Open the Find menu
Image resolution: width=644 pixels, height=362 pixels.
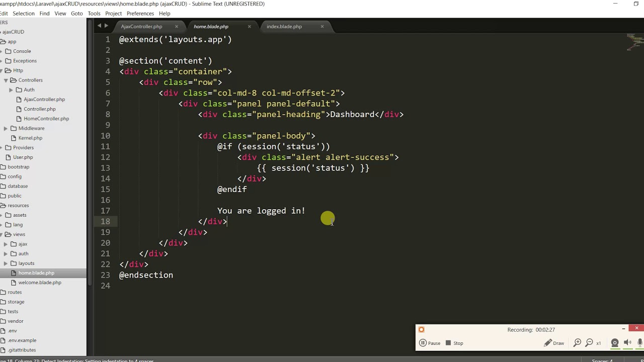pos(44,14)
